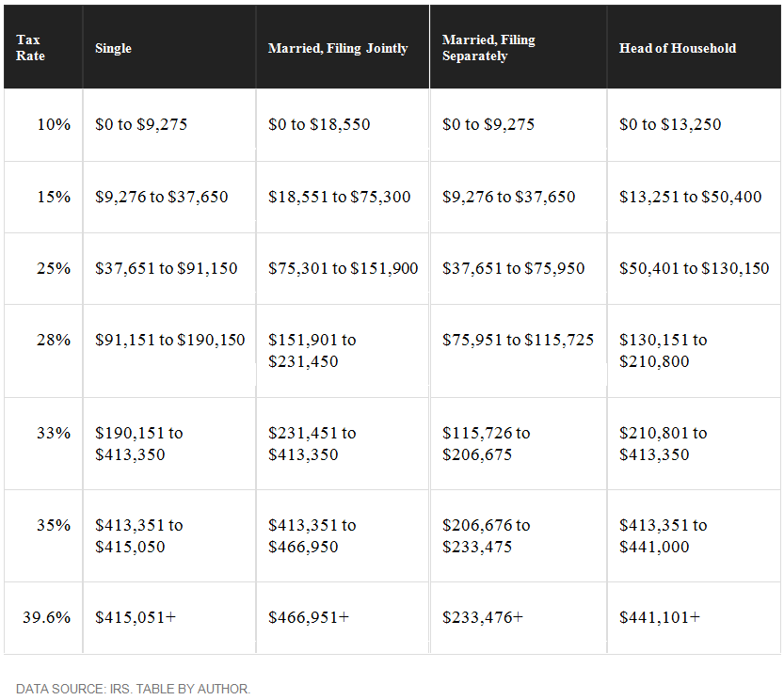Viewport: 784px width, 700px height.
Task: Click the '$37,651 to $91,150' cell
Action: click(x=167, y=268)
